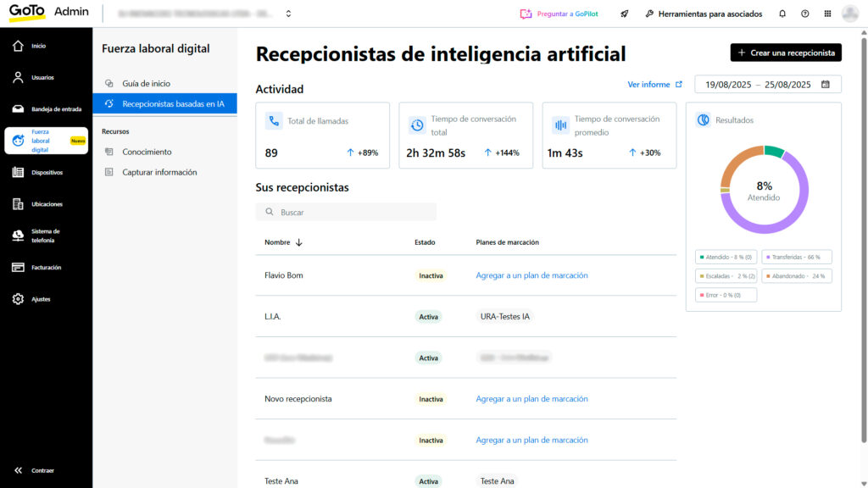The image size is (868, 488).
Task: Sort the table by Nombre column
Action: point(283,242)
